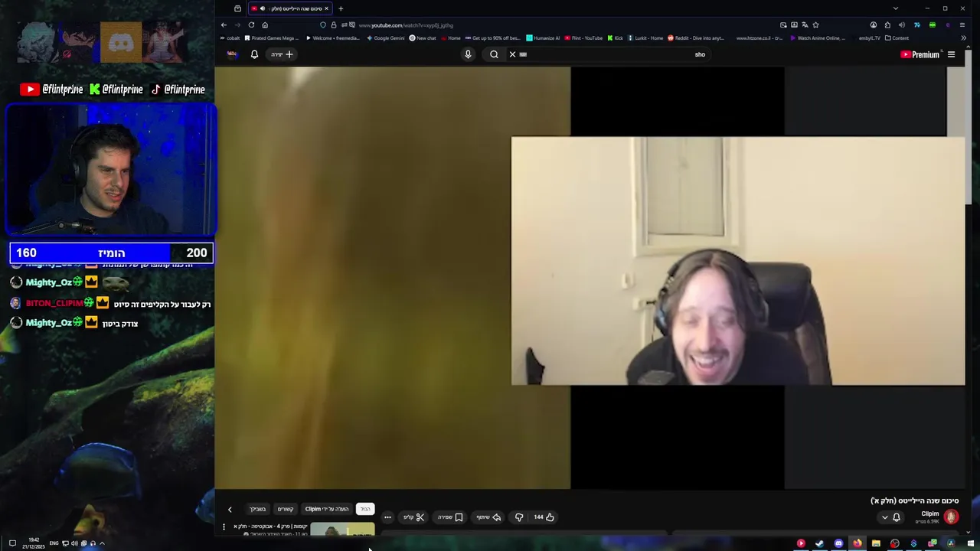Open the YouTube guide hamburger menu
The height and width of the screenshot is (551, 980).
point(951,54)
